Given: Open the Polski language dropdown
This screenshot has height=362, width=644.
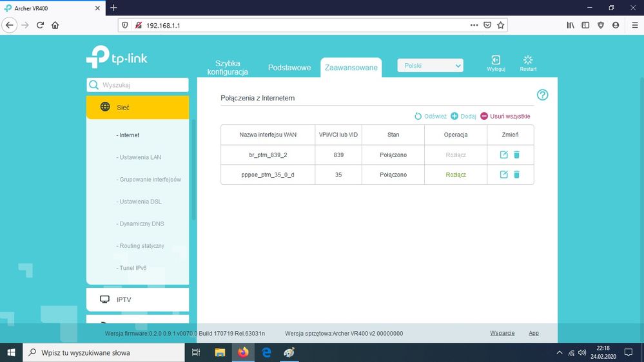Looking at the screenshot, I should [x=430, y=66].
